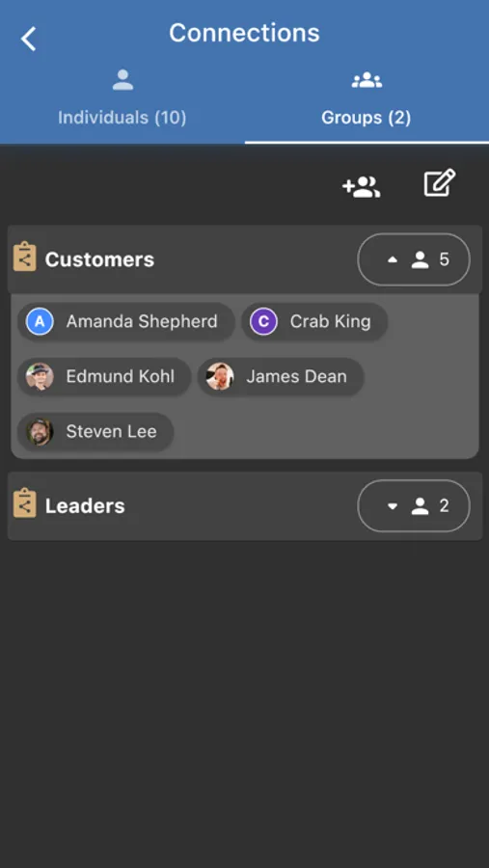Click the Connections page title
Viewport: 489px width, 868px height.
[244, 33]
